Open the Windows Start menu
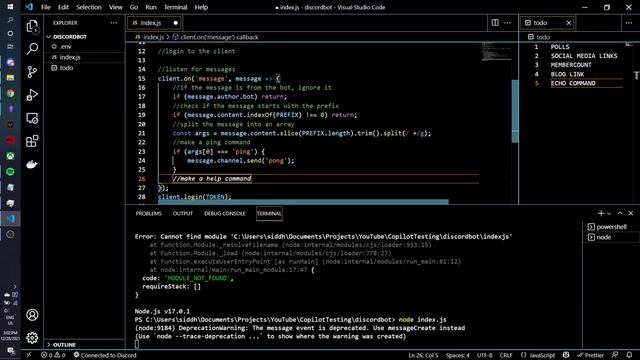 point(10,7)
